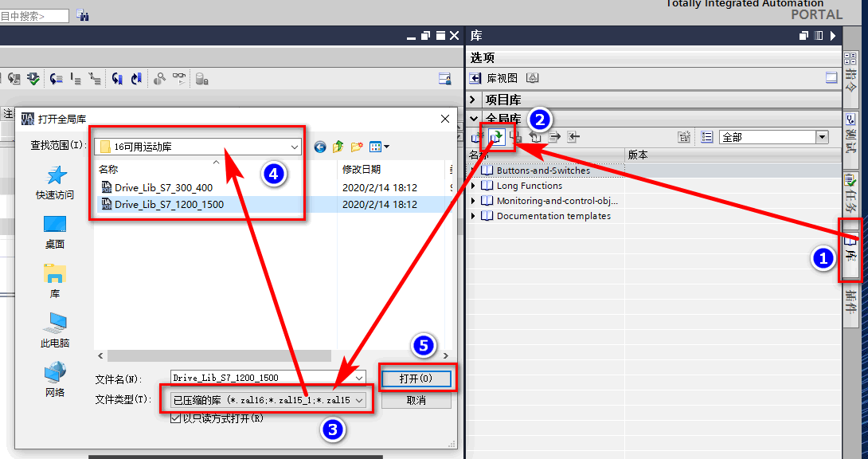The width and height of the screenshot is (868, 459).
Task: Open 快速访问 quick access location
Action: point(55,182)
